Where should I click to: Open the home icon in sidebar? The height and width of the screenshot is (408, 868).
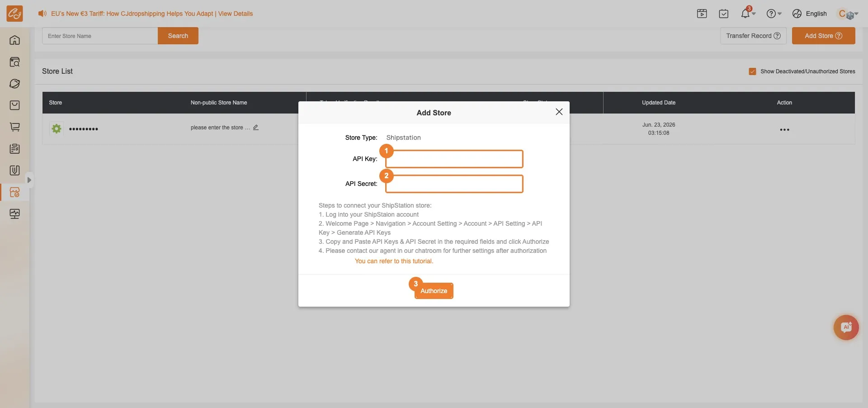(14, 40)
